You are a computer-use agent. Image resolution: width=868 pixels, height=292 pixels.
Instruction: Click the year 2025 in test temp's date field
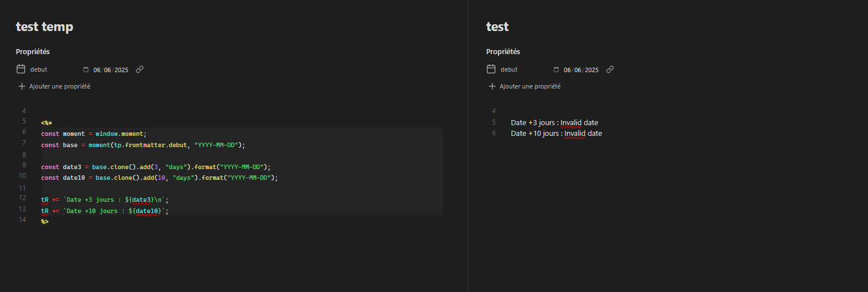(121, 70)
